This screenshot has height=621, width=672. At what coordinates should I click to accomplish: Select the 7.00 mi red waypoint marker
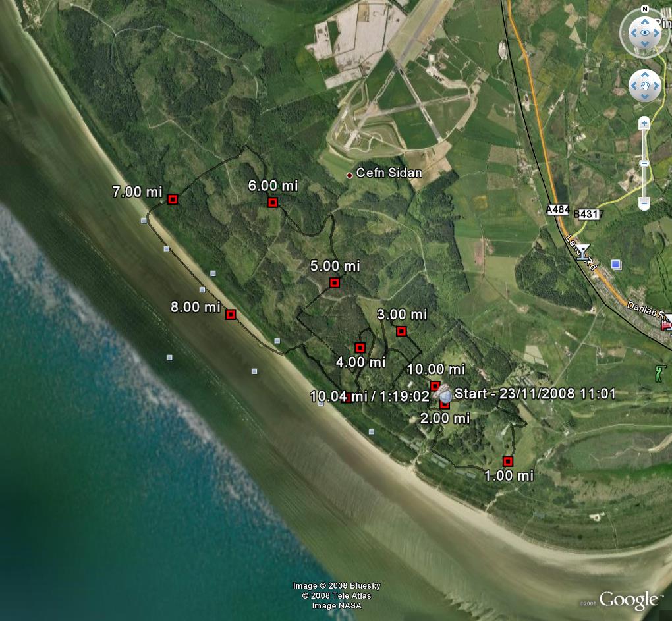tap(173, 199)
